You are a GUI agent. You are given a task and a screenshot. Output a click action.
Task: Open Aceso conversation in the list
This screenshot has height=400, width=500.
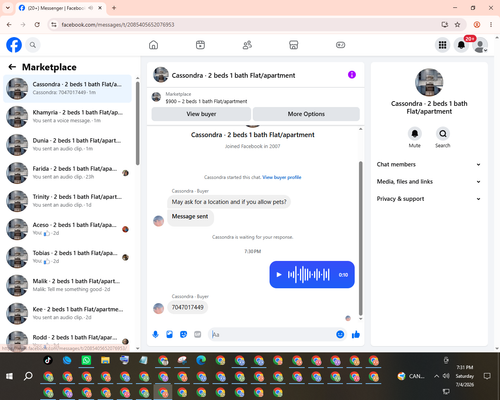(67, 229)
